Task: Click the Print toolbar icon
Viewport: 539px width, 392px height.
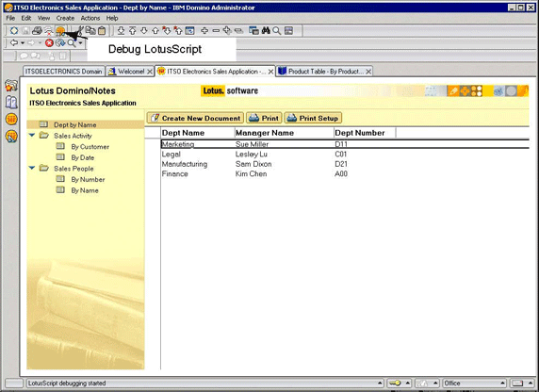Action: pyautogui.click(x=37, y=30)
